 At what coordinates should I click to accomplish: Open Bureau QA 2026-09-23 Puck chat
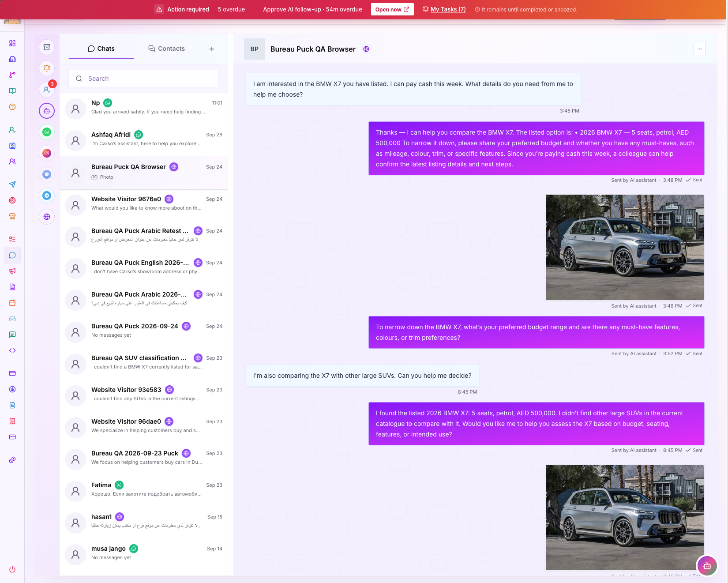pyautogui.click(x=144, y=459)
